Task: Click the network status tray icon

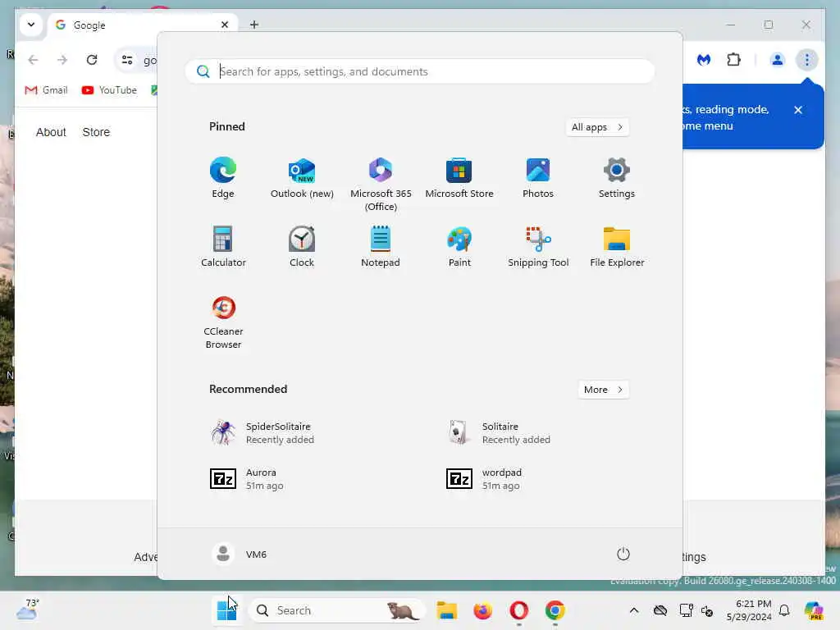Action: 686,610
